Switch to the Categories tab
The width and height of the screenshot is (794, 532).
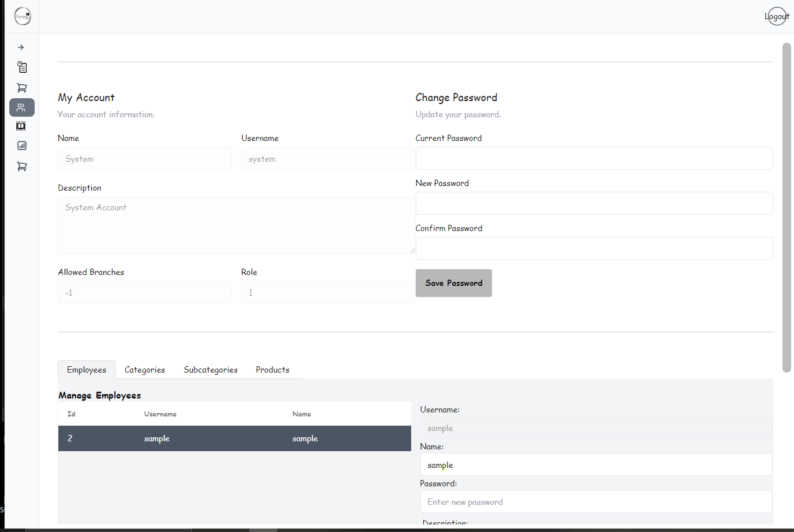(x=144, y=370)
